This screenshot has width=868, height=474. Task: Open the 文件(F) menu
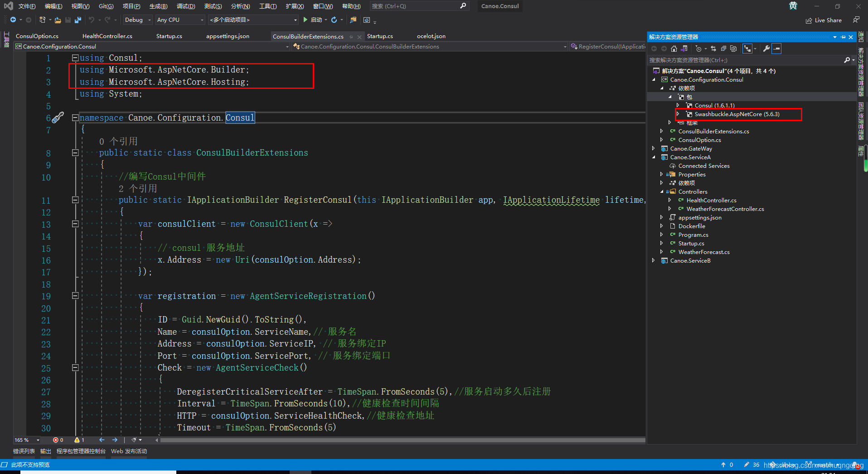tap(27, 6)
